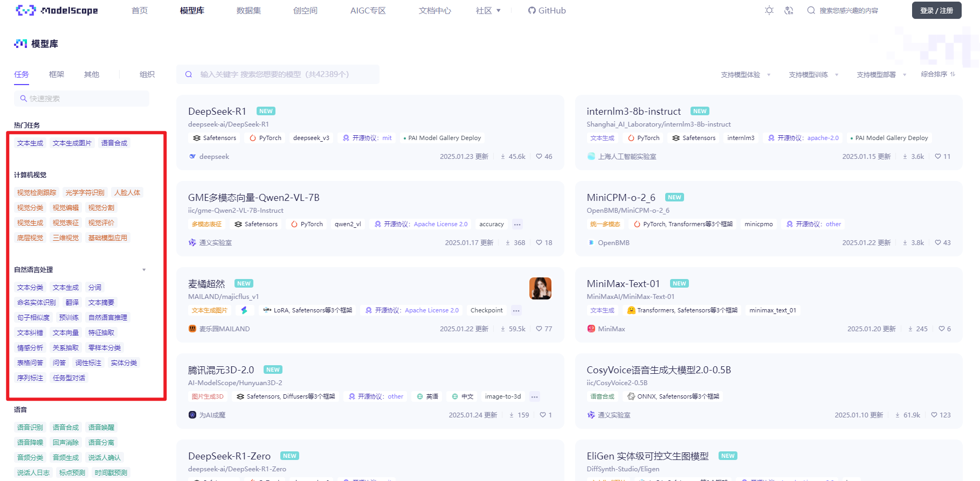The width and height of the screenshot is (980, 481).
Task: Select the 三维视觉 task tag
Action: [x=66, y=238]
